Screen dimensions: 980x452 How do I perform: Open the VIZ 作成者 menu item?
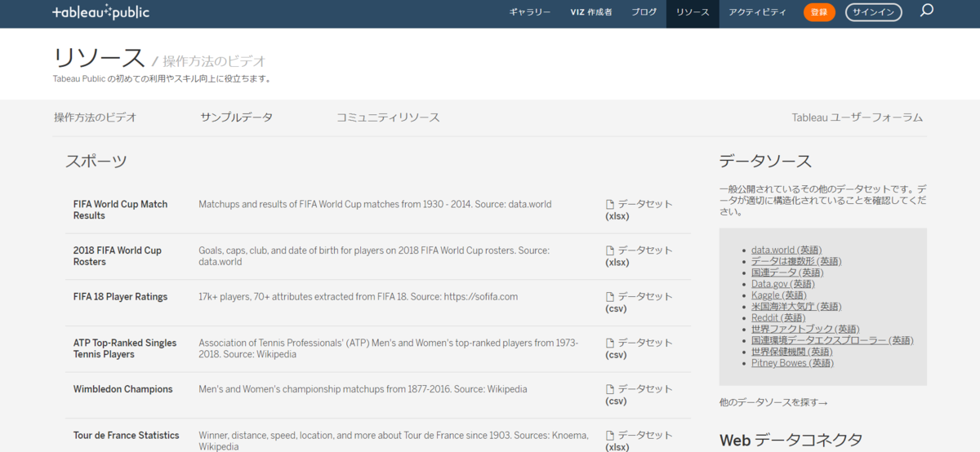pyautogui.click(x=591, y=12)
